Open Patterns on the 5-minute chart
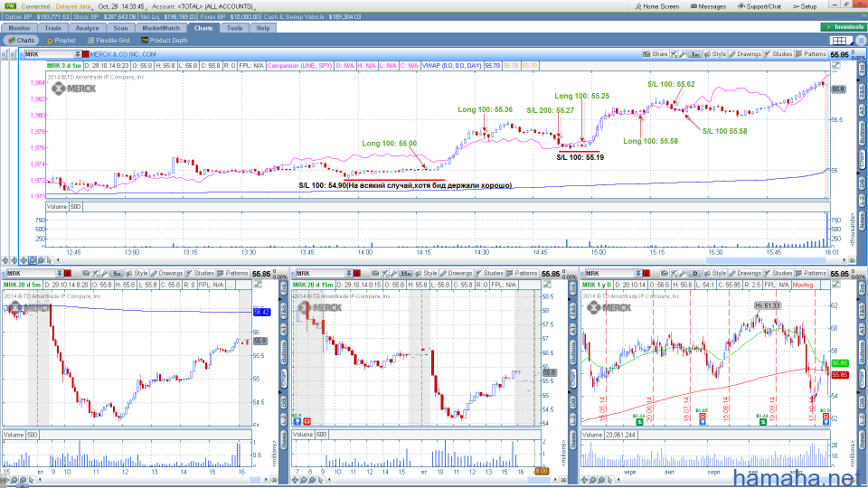868x488 pixels. pos(232,273)
